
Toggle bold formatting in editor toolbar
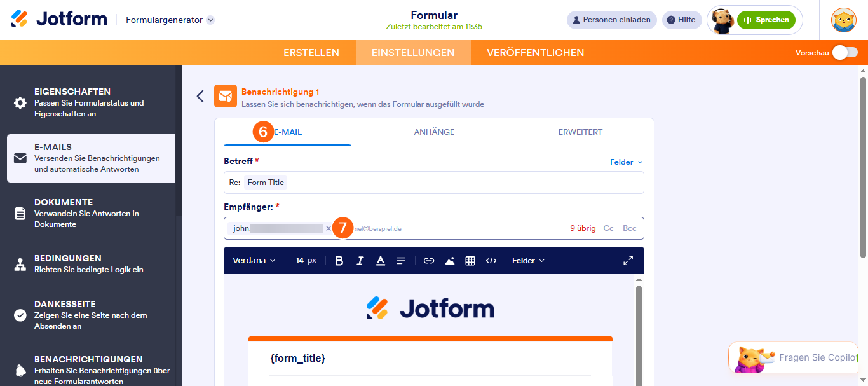tap(339, 261)
